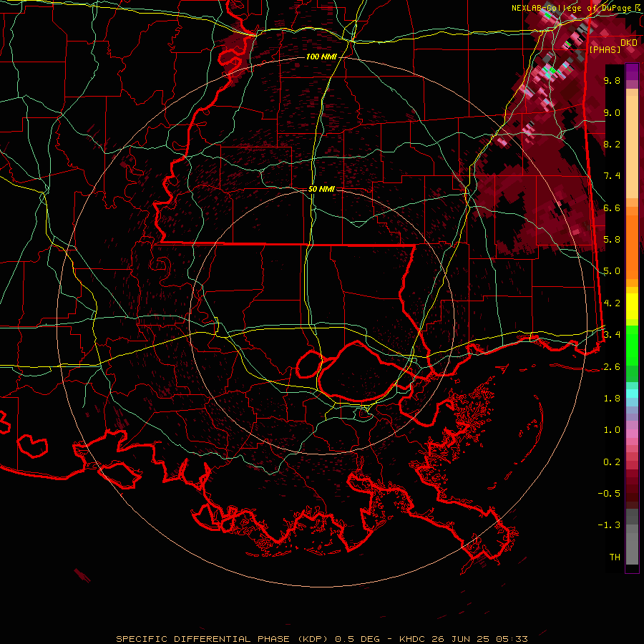Click the Specific Differential Phase caption at bottom
The width and height of the screenshot is (644, 644).
pos(321,639)
